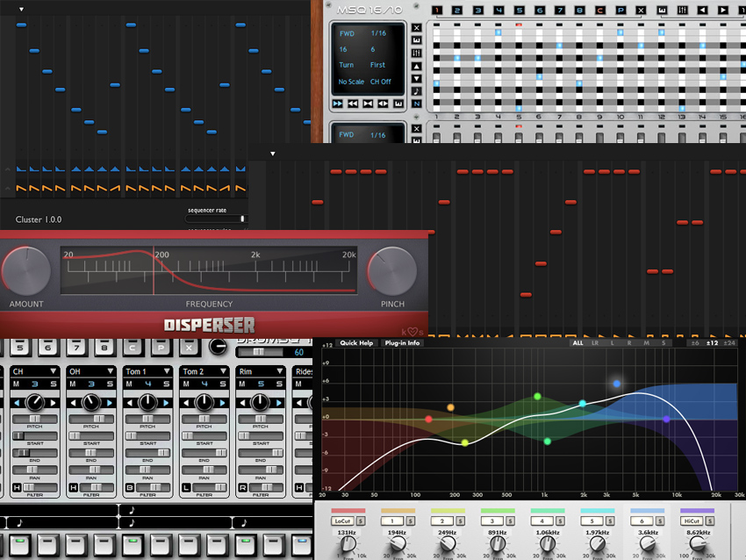This screenshot has width=746, height=560.
Task: Click the down triangle beside MSQ sequencer display
Action: 416,78
